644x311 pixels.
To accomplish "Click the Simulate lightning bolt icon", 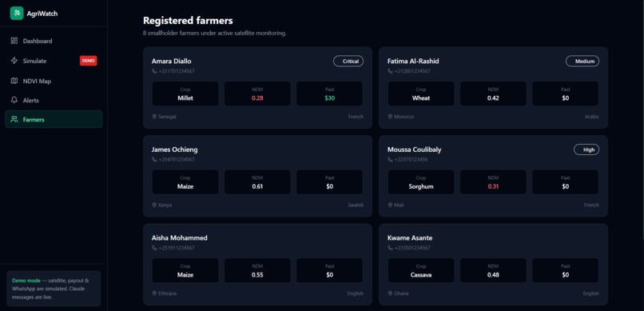I will click(x=14, y=61).
